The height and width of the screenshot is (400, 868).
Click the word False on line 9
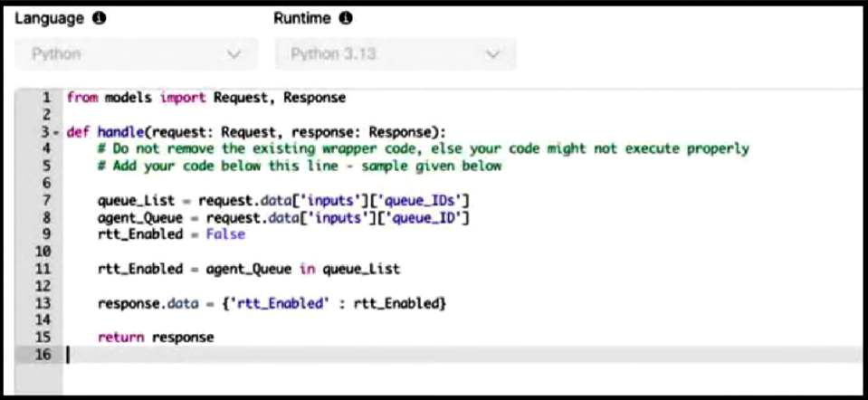click(x=225, y=234)
